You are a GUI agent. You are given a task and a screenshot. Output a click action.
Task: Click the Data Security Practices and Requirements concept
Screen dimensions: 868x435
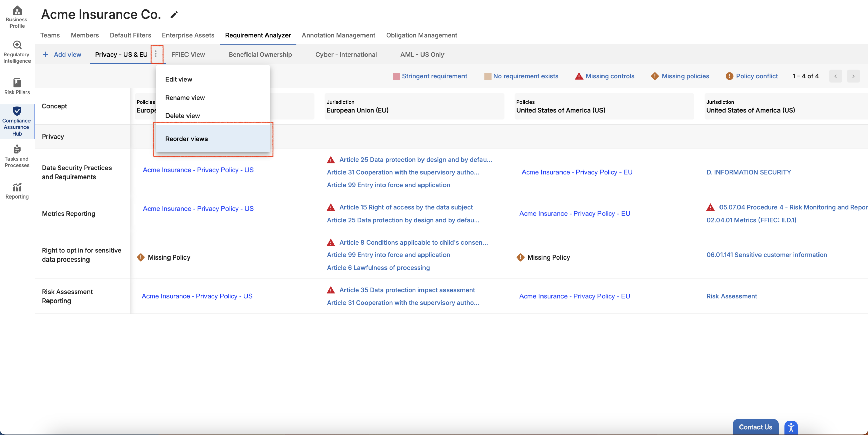tap(77, 172)
